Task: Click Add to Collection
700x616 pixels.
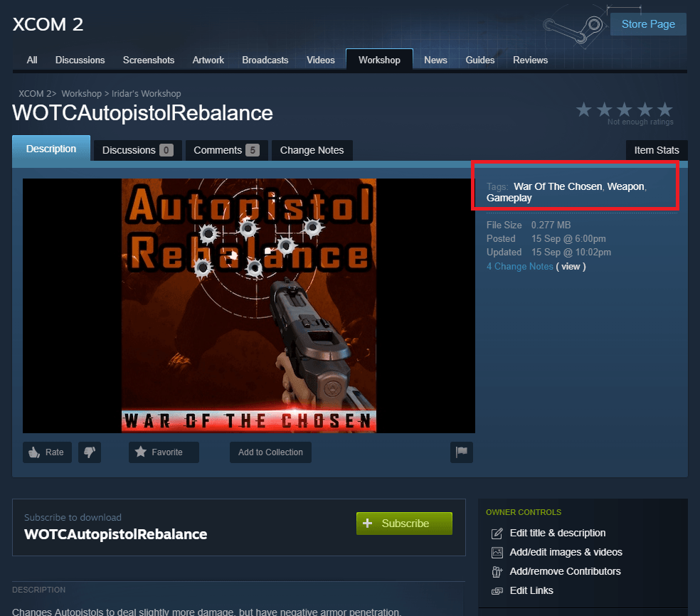Action: [270, 452]
